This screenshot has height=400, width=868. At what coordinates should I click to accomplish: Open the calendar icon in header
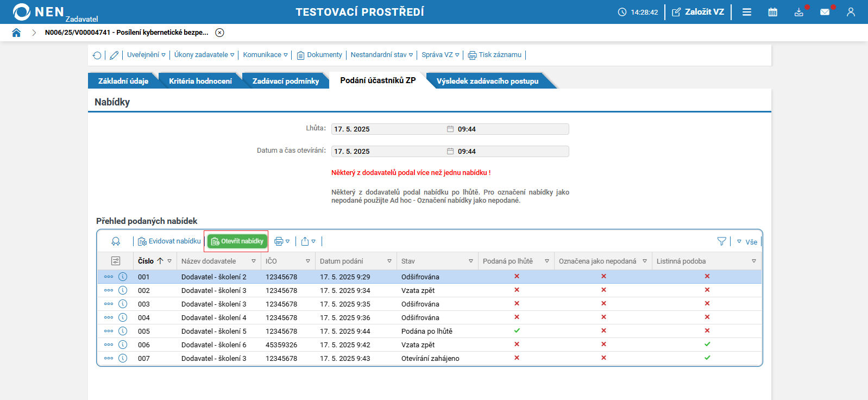pos(772,12)
